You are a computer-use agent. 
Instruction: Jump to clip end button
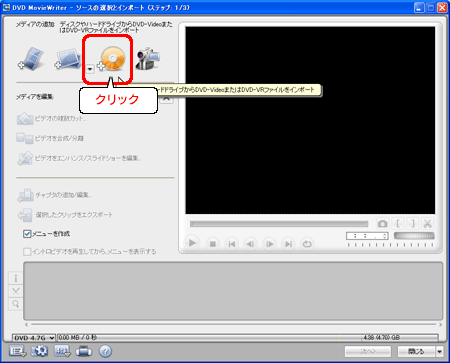pos(288,244)
